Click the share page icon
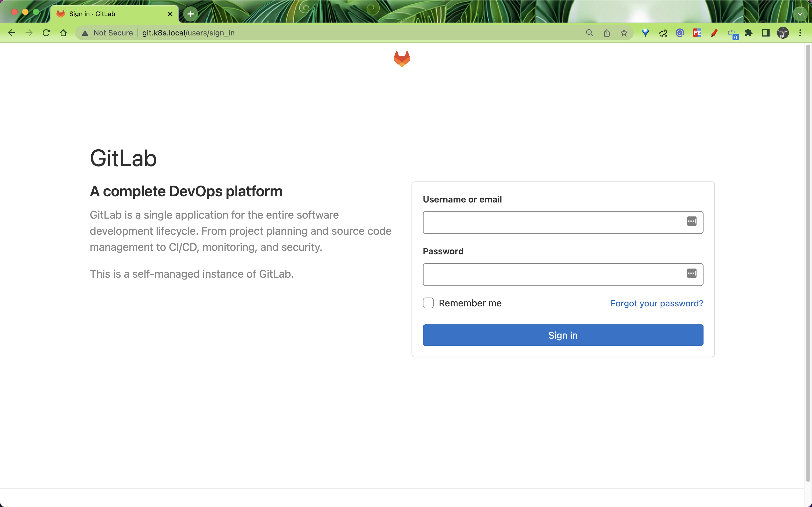 point(607,33)
